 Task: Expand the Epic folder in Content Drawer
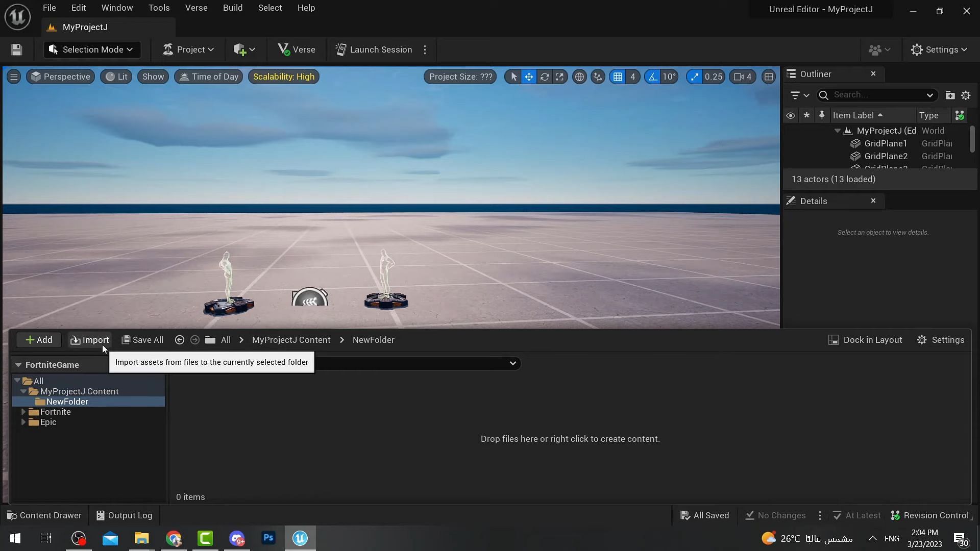[23, 422]
